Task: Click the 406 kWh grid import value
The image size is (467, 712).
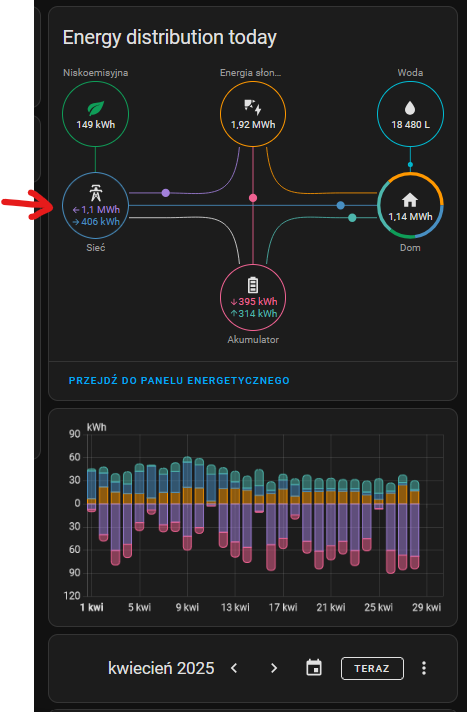Action: [x=96, y=222]
